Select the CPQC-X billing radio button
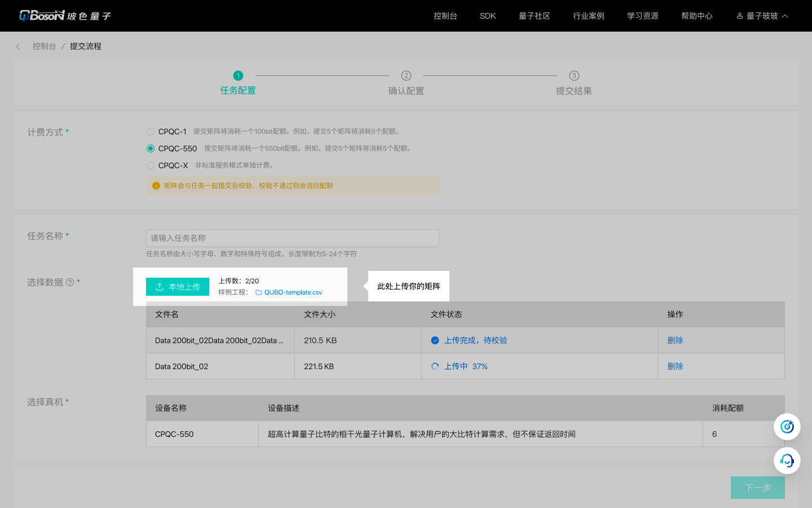The image size is (812, 508). coord(151,165)
